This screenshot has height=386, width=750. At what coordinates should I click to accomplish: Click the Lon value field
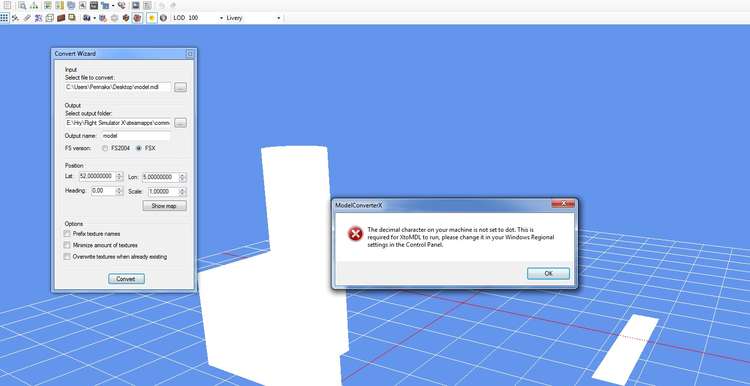(160, 177)
